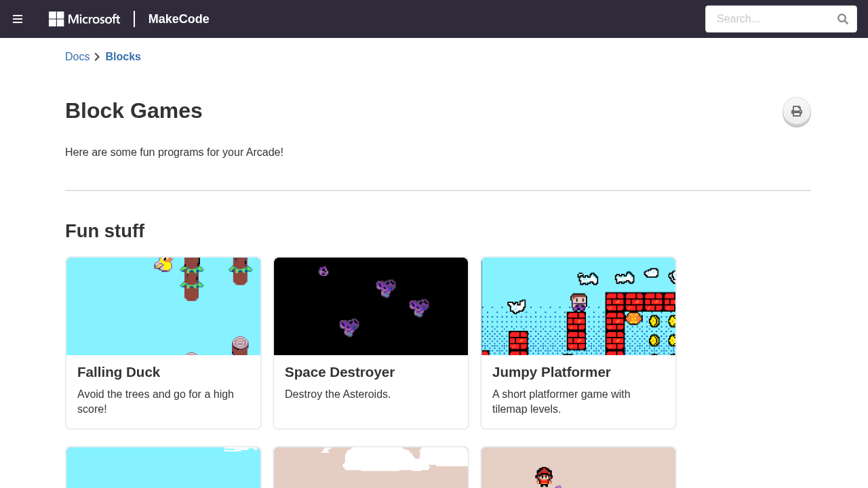This screenshot has height=488, width=868.
Task: Open the Space Destroyer thumbnail
Action: (x=371, y=306)
